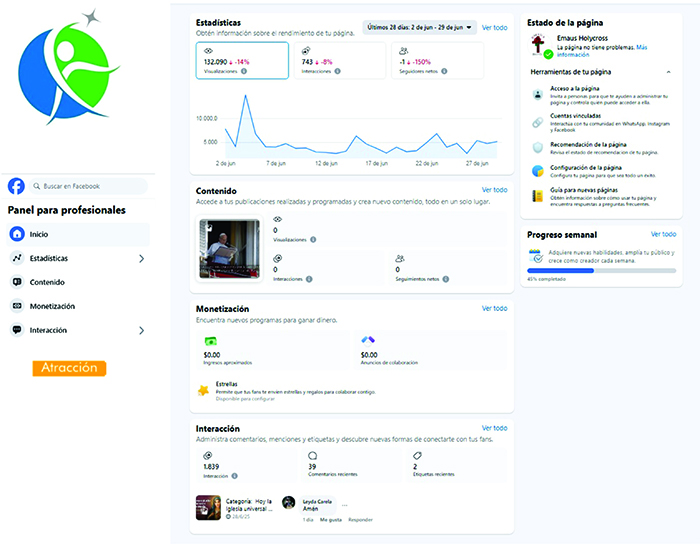Screen dimensions: 700x549
Task: Expand the Estadísticas sidebar chevron
Action: (x=141, y=258)
